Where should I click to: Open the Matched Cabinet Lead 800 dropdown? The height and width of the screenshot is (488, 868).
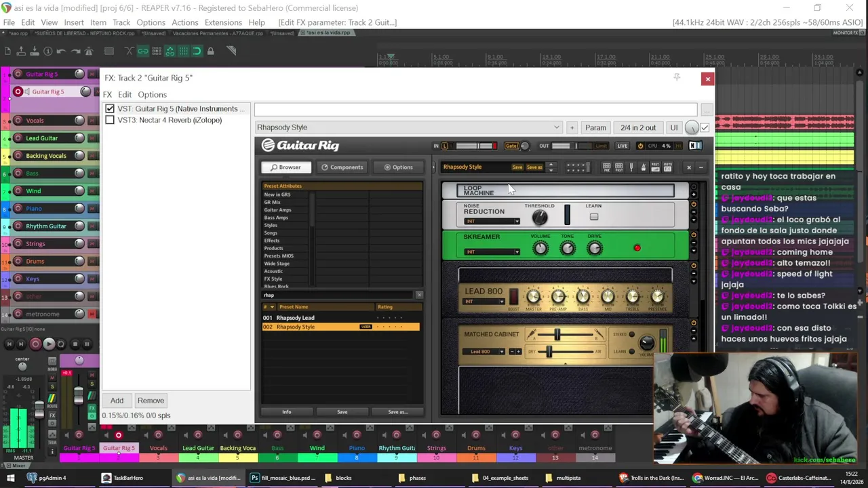coord(485,352)
